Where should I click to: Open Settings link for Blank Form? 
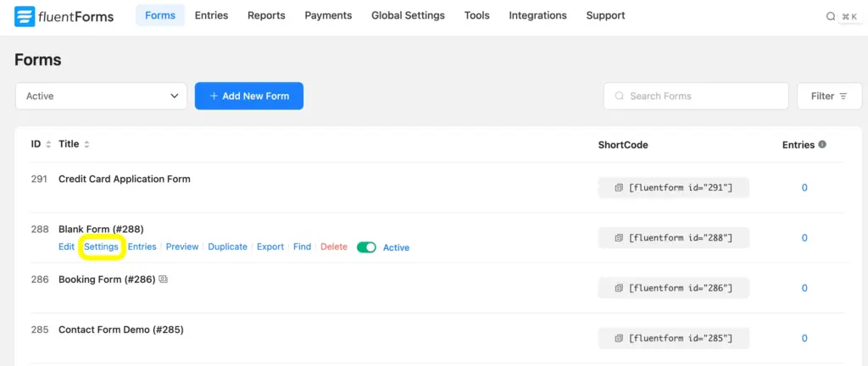point(102,247)
